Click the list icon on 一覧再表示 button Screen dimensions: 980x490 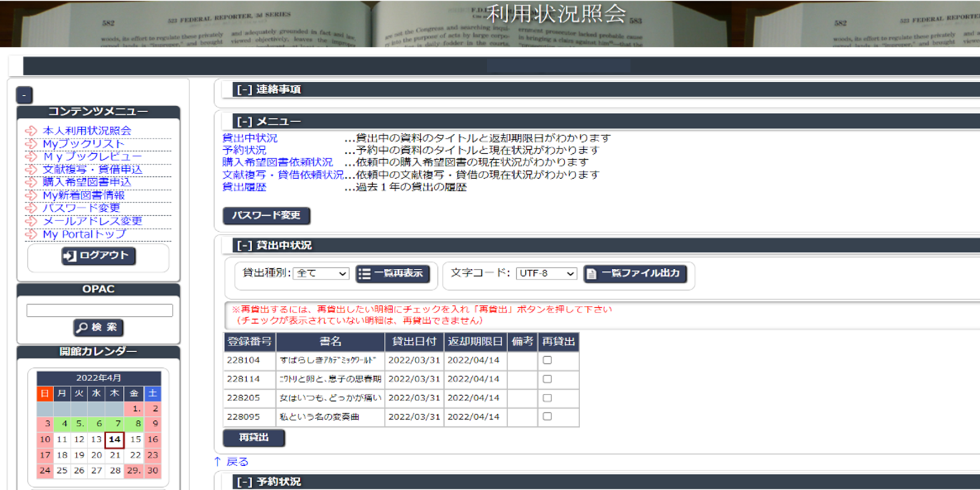(364, 274)
